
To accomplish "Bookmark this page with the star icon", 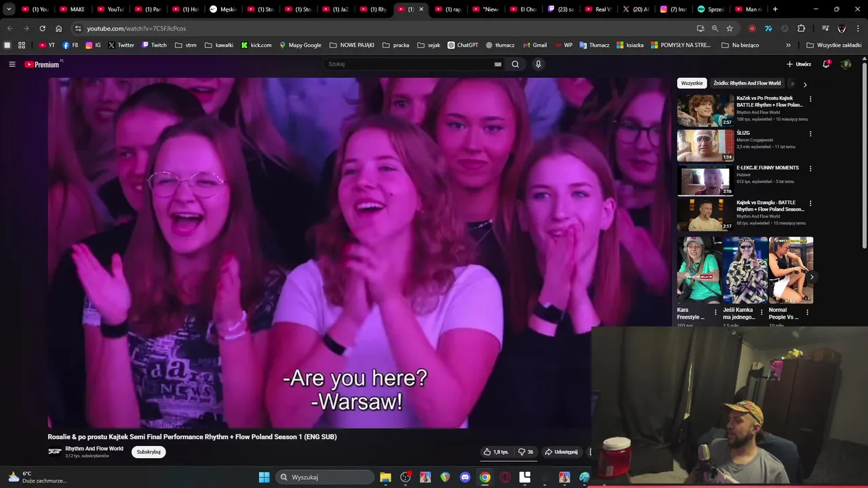I will (730, 28).
